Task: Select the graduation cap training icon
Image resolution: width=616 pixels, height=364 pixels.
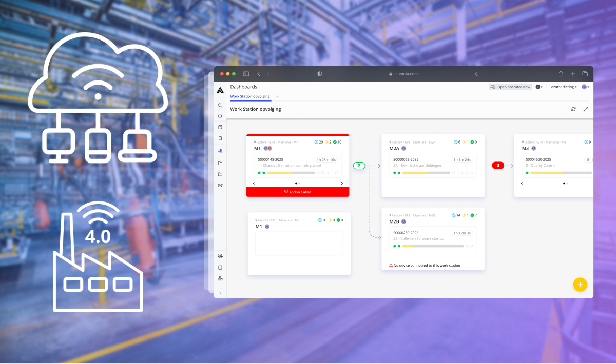Action: pyautogui.click(x=220, y=185)
